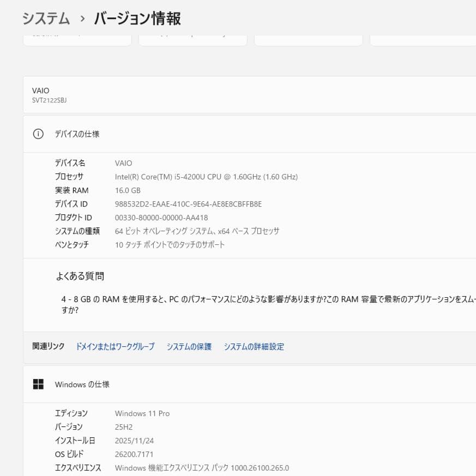Click the Windows logo beside Windows の仕様
The image size is (476, 476).
click(x=38, y=384)
